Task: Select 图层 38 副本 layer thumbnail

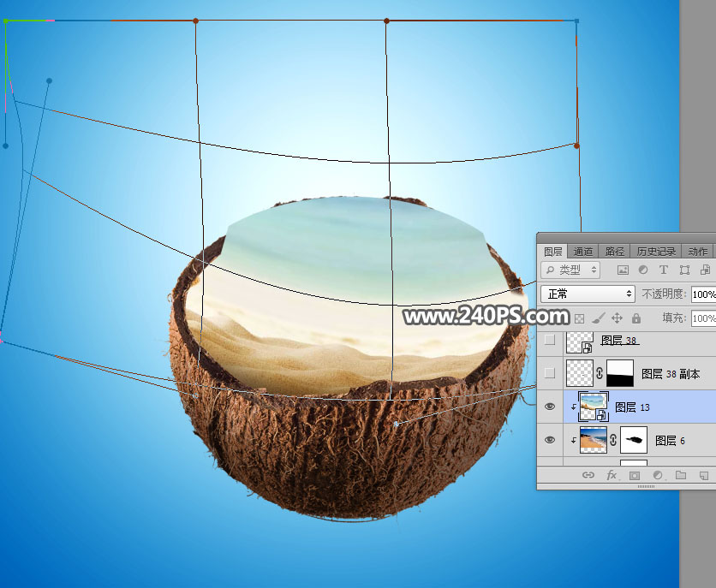Action: (x=580, y=373)
